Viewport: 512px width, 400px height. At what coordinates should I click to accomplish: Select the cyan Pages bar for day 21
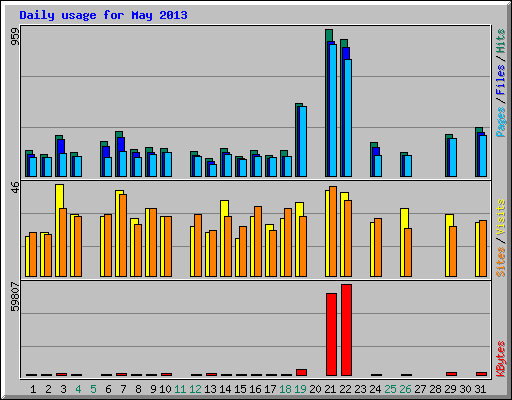pyautogui.click(x=333, y=110)
